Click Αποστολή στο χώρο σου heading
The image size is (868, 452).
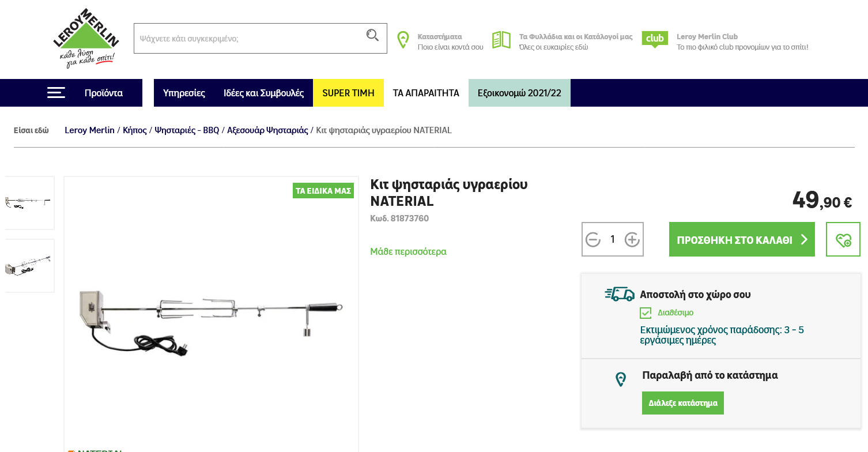[x=695, y=295]
